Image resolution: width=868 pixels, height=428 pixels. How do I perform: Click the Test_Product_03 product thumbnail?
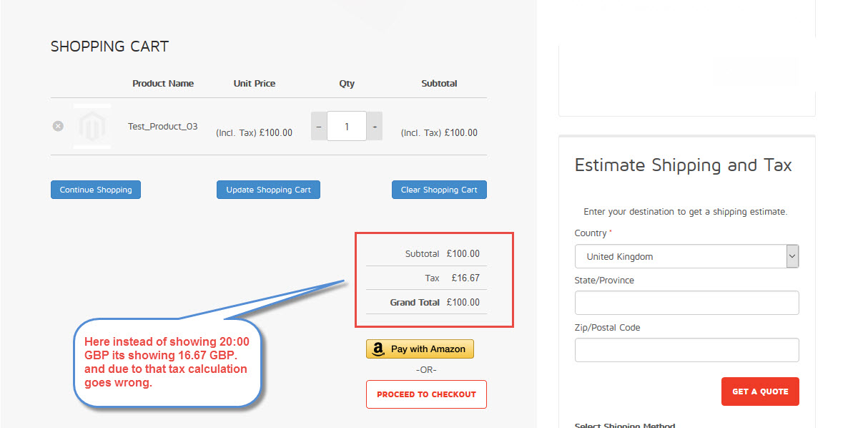92,127
